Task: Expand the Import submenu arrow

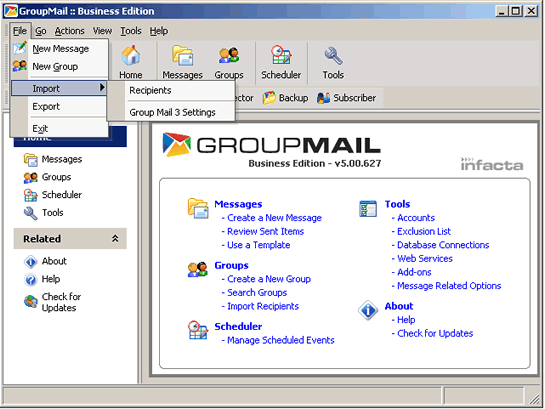Action: (102, 88)
